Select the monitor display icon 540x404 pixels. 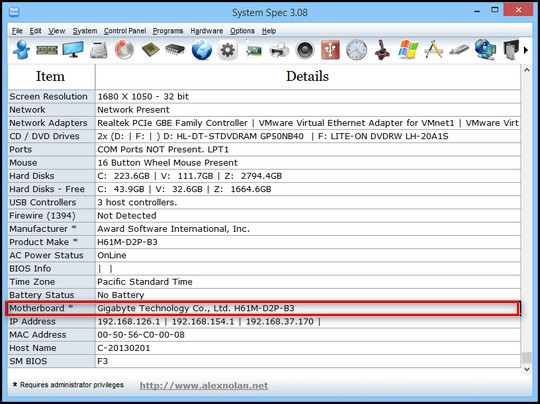(x=73, y=50)
